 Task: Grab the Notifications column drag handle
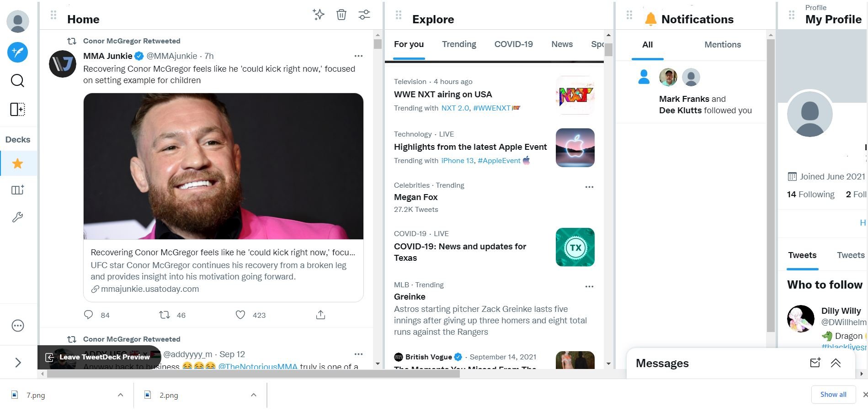pos(629,15)
